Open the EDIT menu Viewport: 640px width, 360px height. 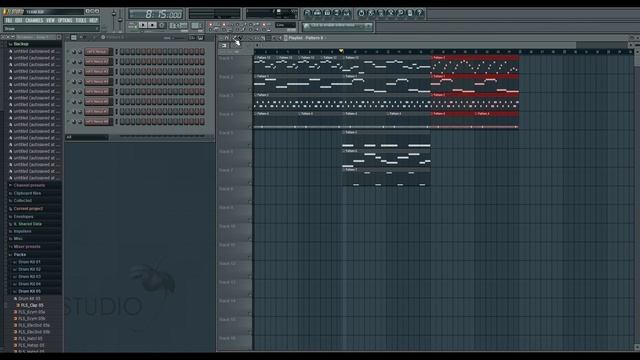[18, 20]
